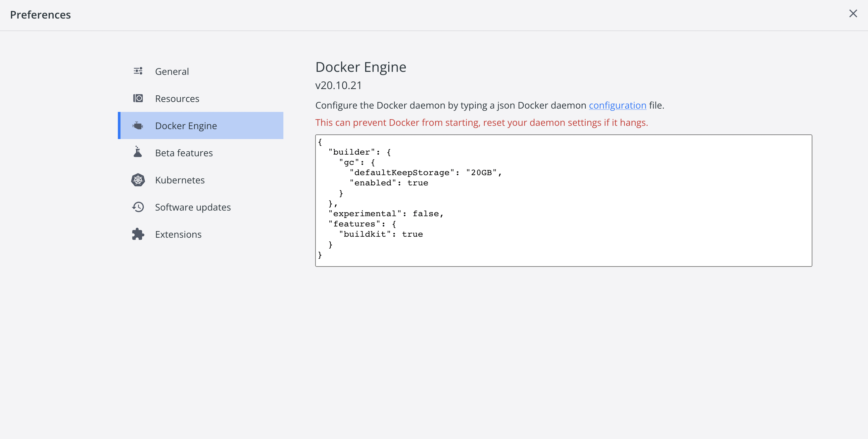868x439 pixels.
Task: Go to Beta features section
Action: coord(184,153)
